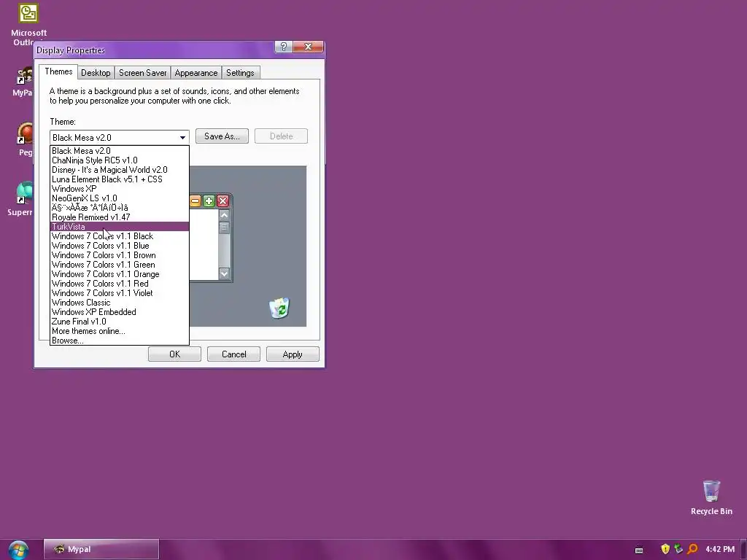Image resolution: width=747 pixels, height=560 pixels.
Task: Open the Screen Saver tab
Action: [142, 73]
